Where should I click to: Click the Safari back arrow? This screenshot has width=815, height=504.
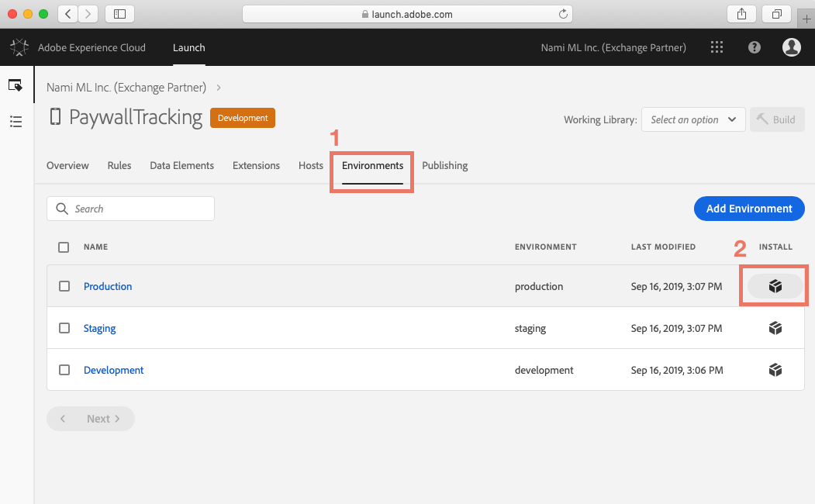tap(68, 14)
